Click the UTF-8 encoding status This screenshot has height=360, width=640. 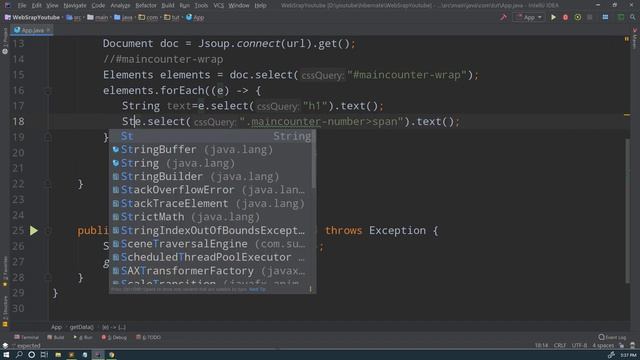[x=579, y=345]
